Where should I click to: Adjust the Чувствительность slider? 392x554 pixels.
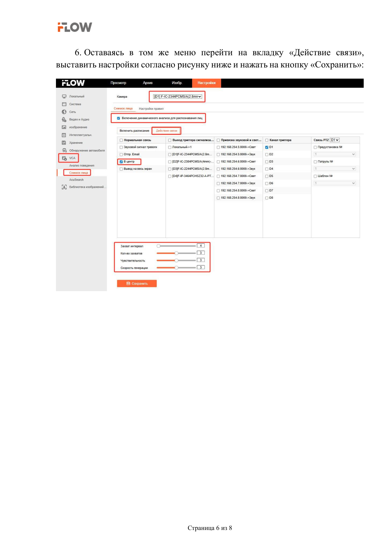[x=176, y=261]
